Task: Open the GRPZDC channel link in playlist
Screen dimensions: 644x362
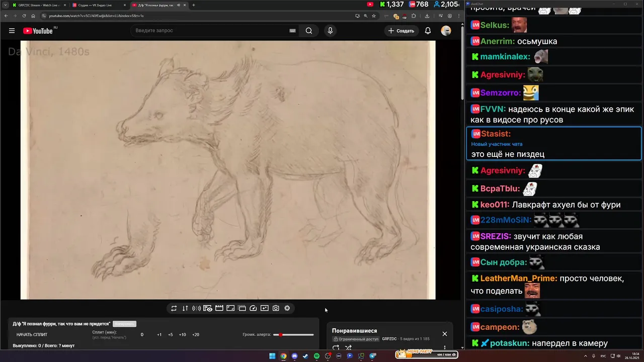Action: tap(389, 339)
